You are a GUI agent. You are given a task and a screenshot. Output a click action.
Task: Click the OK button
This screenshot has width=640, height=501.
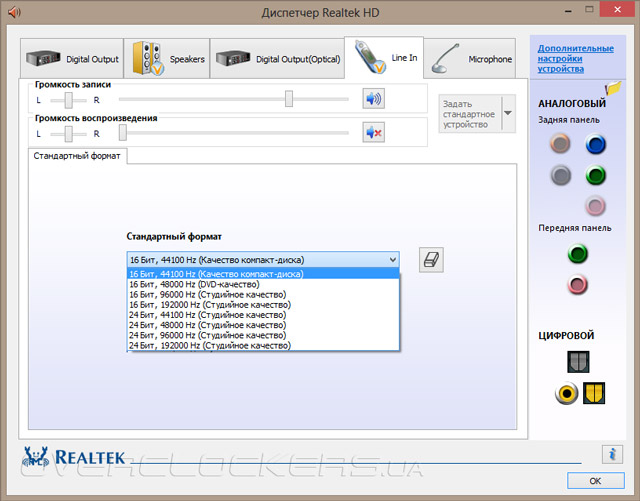pos(596,481)
